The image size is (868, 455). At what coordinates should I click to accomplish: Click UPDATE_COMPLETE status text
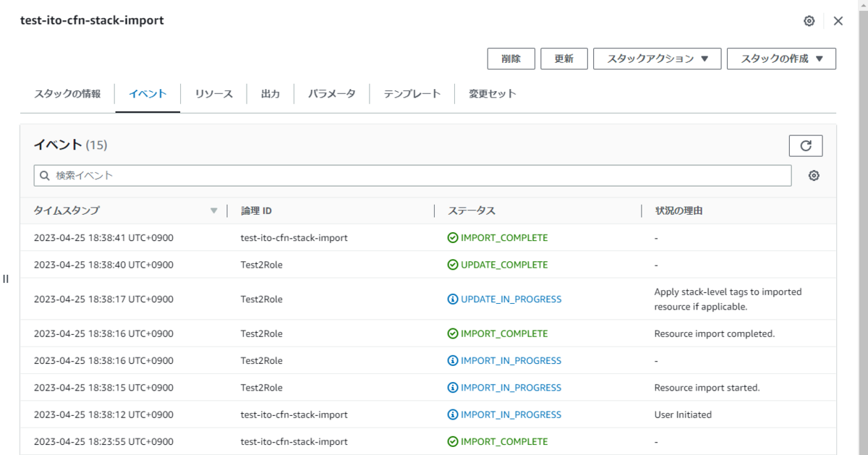click(504, 265)
